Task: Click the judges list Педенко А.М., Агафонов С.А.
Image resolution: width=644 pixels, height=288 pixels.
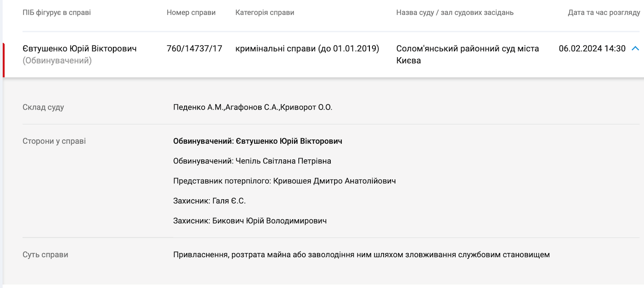Action: (252, 108)
